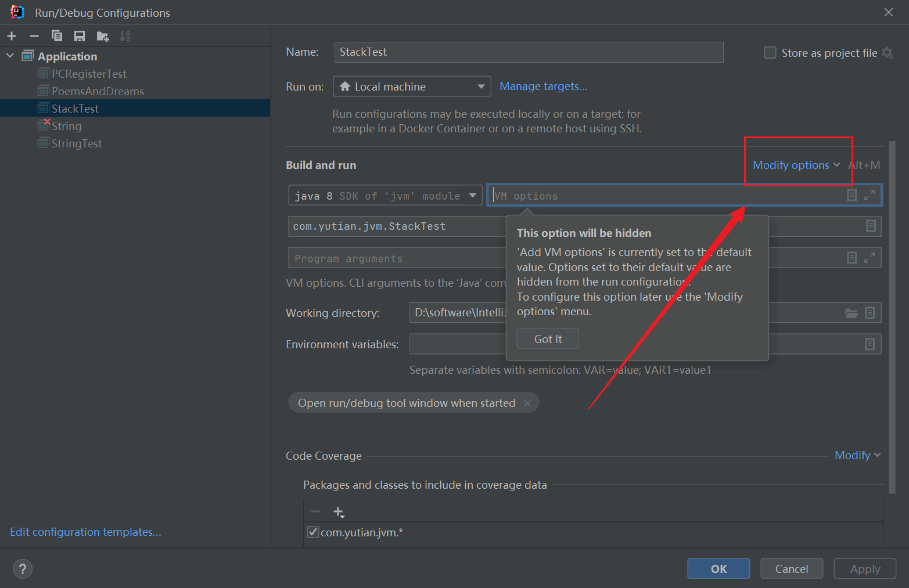The image size is (909, 588).
Task: Click the Copy Configuration icon
Action: tap(57, 36)
